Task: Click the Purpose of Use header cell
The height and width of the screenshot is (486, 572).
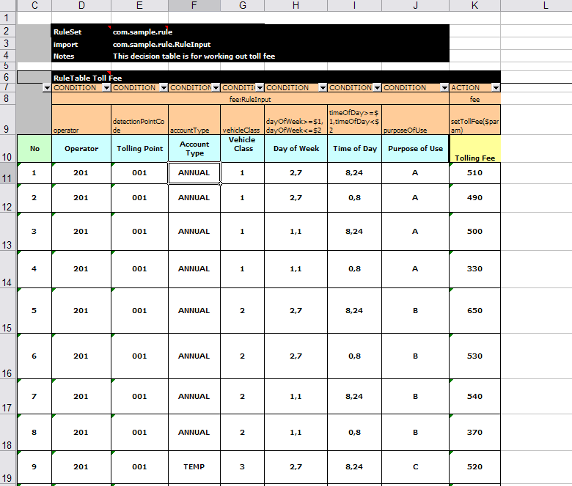Action: coord(416,148)
